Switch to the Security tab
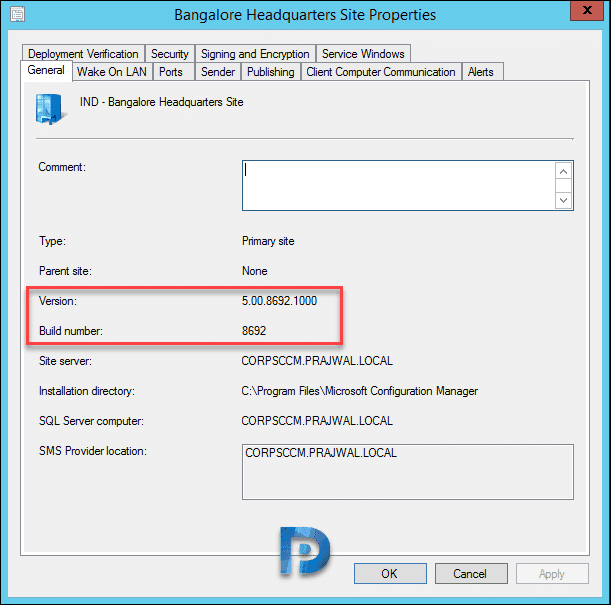This screenshot has width=611, height=605. [170, 53]
